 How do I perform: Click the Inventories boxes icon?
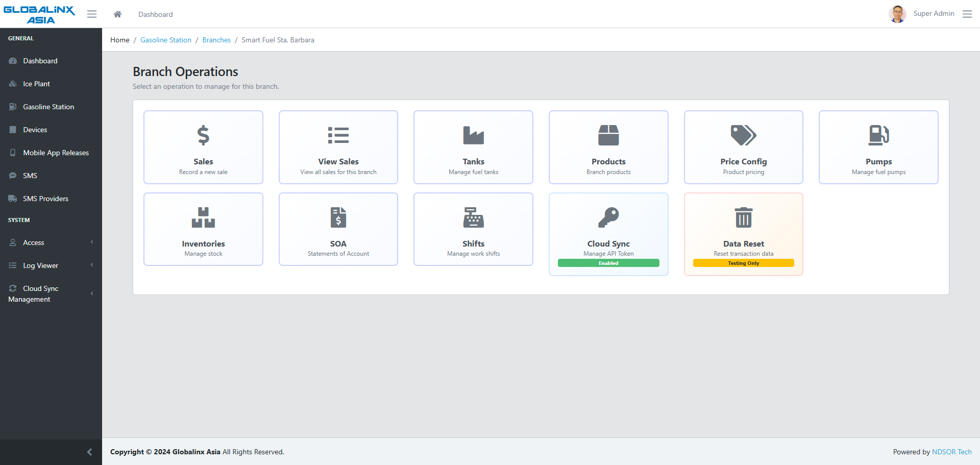click(203, 217)
